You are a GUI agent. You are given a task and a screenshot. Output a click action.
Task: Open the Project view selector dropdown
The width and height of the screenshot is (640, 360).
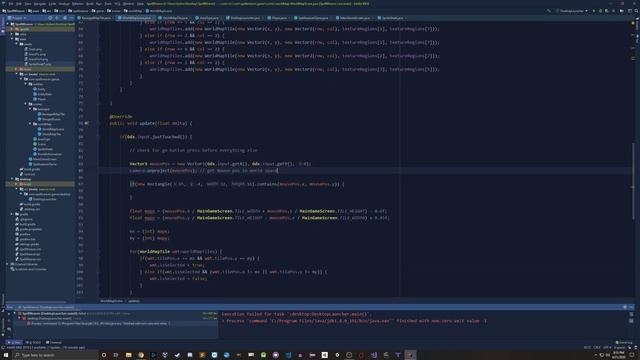pos(18,18)
